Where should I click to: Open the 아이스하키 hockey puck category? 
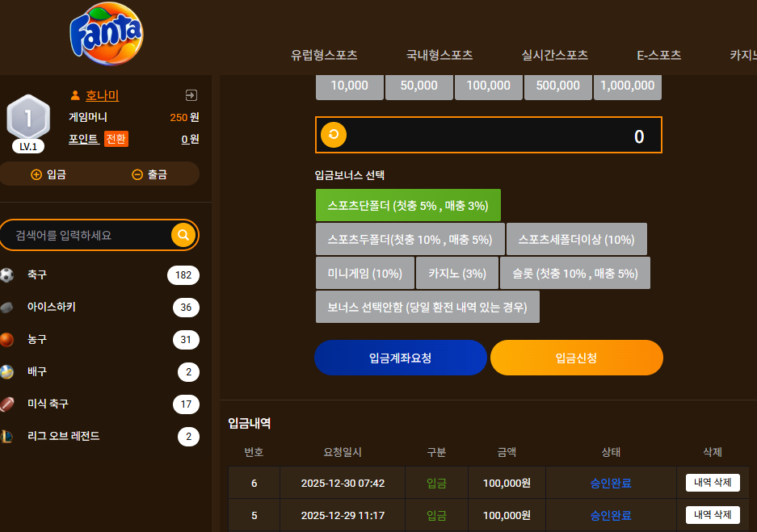(99, 308)
